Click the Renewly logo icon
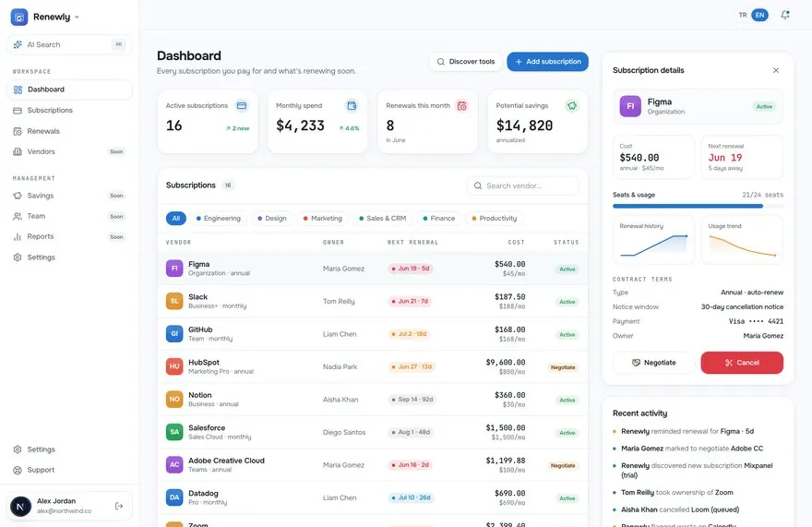 (19, 17)
